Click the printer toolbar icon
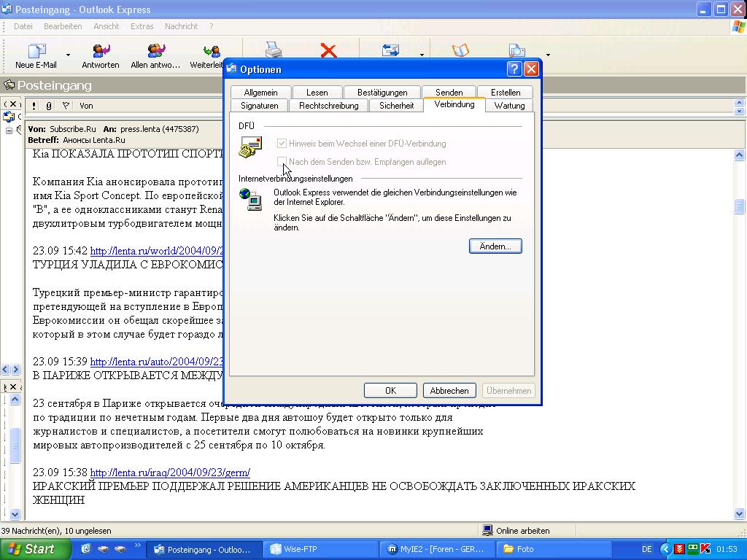 [274, 50]
